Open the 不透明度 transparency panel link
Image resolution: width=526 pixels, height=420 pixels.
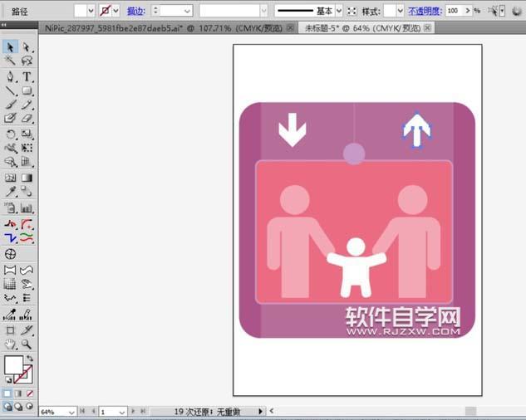pyautogui.click(x=425, y=11)
